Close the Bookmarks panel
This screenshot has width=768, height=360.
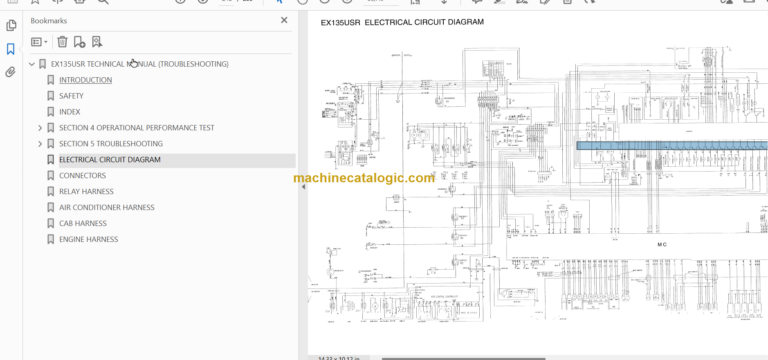click(284, 20)
